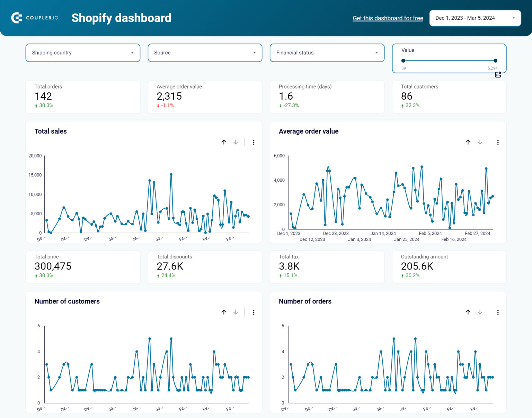Click the Shopify dashboard title
This screenshot has width=532, height=418.
coord(121,18)
